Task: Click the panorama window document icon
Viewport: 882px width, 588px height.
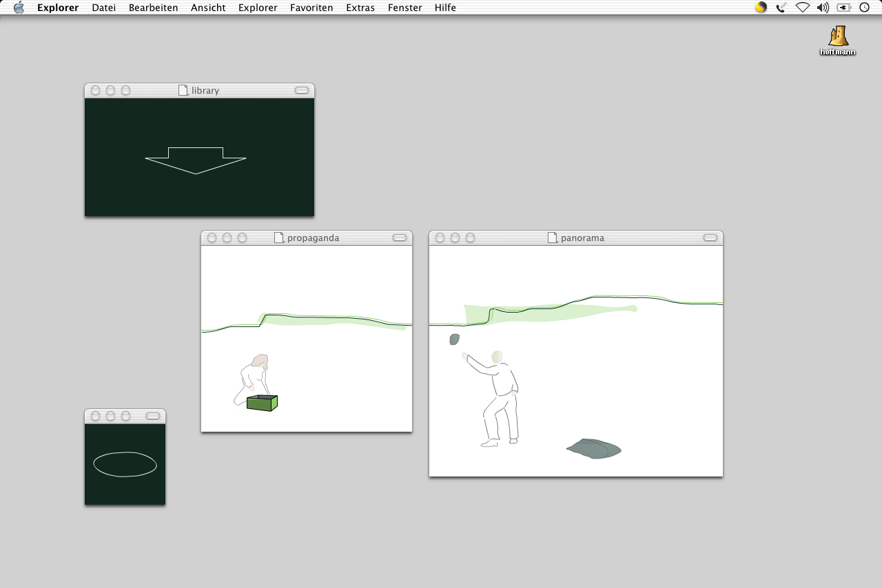Action: pyautogui.click(x=553, y=238)
